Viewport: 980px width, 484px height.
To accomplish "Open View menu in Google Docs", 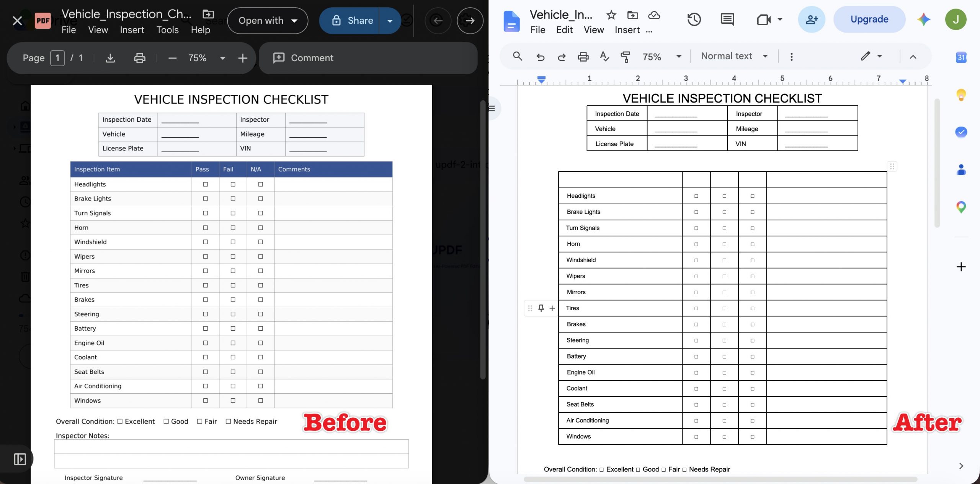I will tap(594, 30).
